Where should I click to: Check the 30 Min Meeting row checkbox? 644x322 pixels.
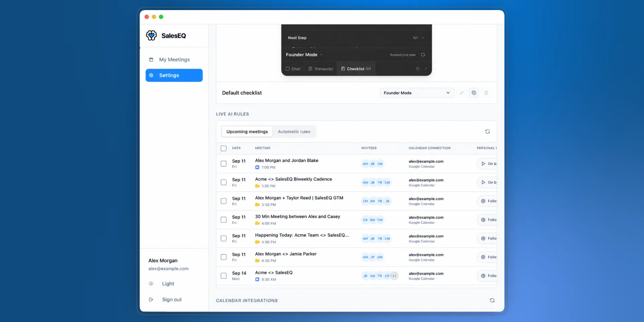click(223, 220)
